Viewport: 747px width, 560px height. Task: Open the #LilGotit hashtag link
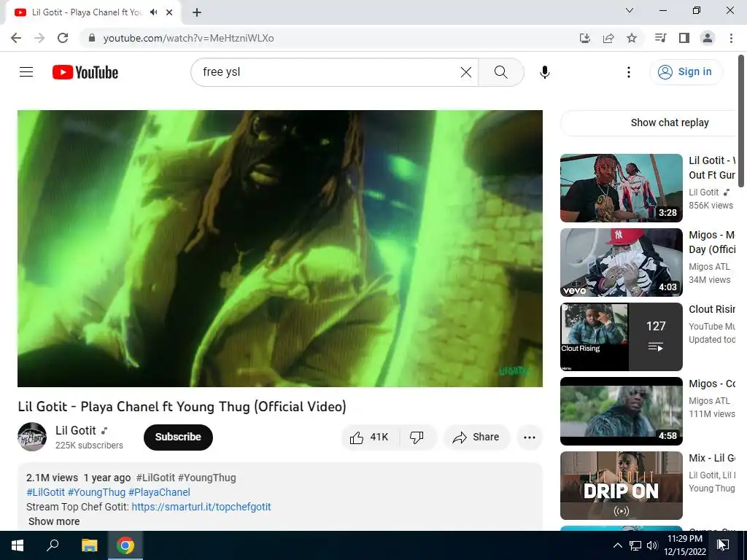[x=45, y=492]
